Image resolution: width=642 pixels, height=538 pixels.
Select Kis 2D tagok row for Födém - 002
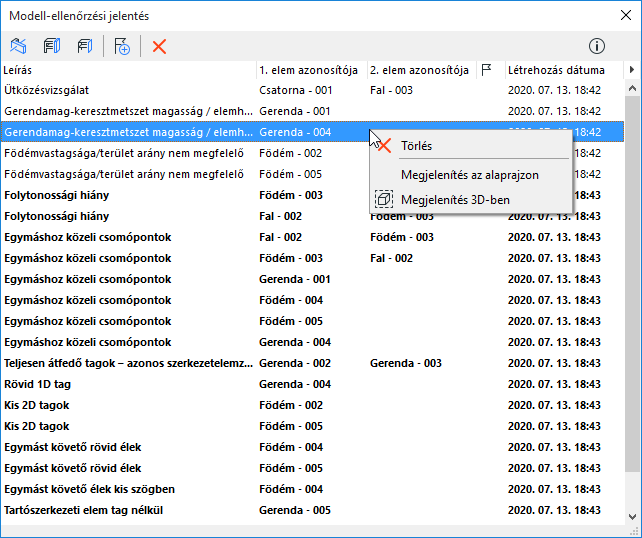[313, 405]
